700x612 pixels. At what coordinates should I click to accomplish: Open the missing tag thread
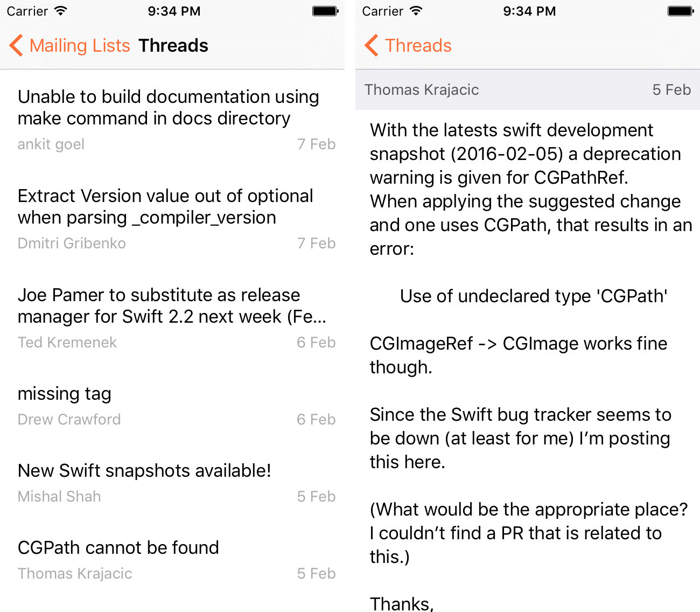[65, 394]
